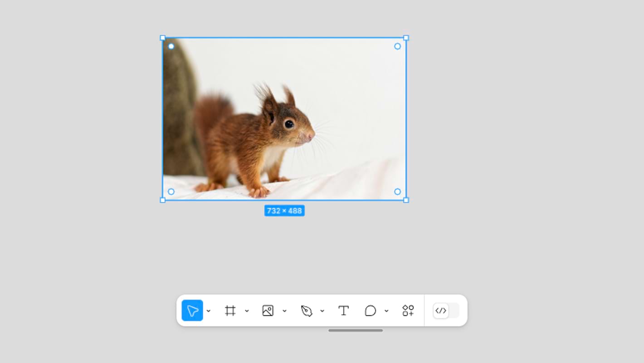The image size is (644, 363).
Task: Expand the Frame tool options chevron
Action: (247, 311)
